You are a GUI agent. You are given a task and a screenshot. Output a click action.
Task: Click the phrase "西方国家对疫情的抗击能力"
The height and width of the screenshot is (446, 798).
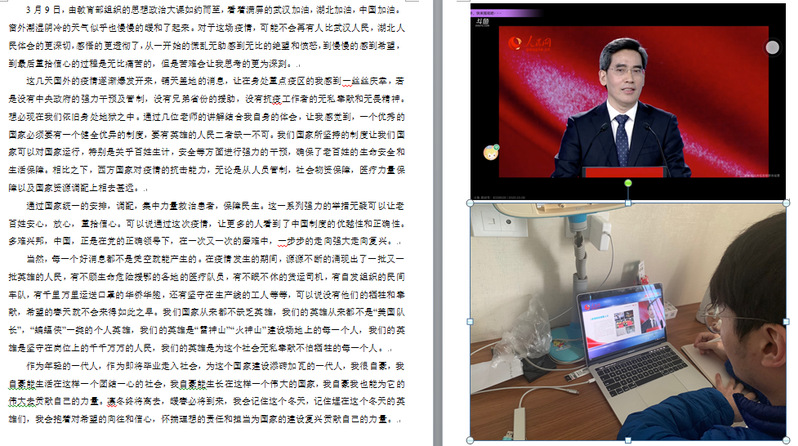click(x=150, y=170)
